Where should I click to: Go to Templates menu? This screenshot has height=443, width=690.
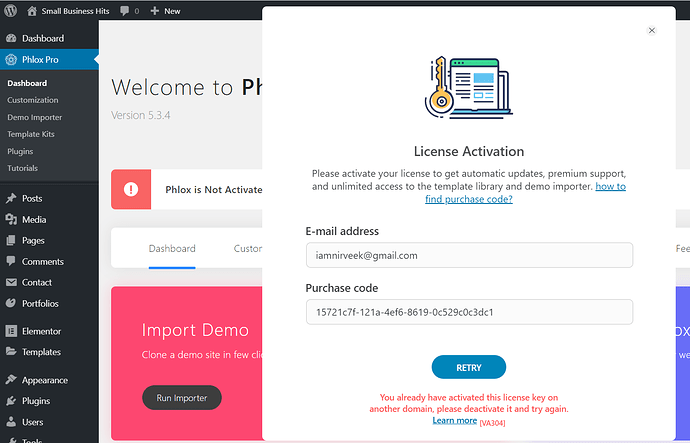pyautogui.click(x=41, y=352)
